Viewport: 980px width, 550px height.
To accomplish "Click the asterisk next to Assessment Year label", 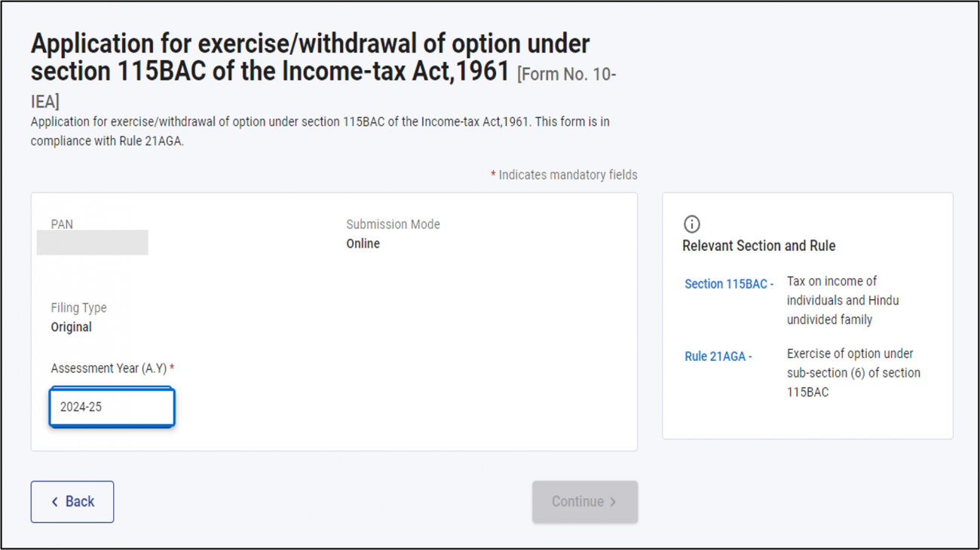I will click(173, 367).
